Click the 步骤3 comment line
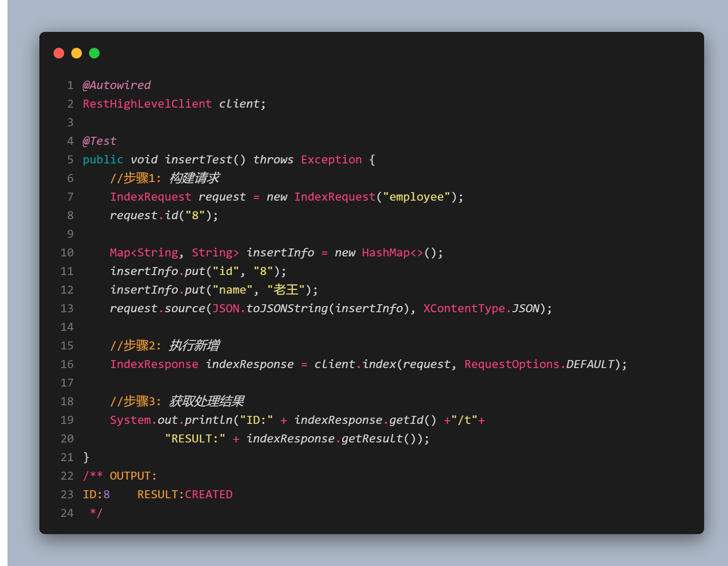 click(177, 401)
